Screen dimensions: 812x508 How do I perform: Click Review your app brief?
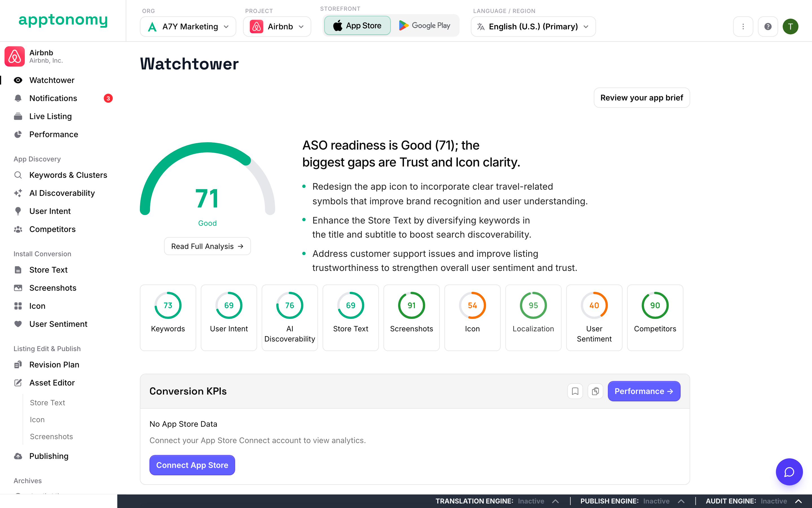[641, 98]
